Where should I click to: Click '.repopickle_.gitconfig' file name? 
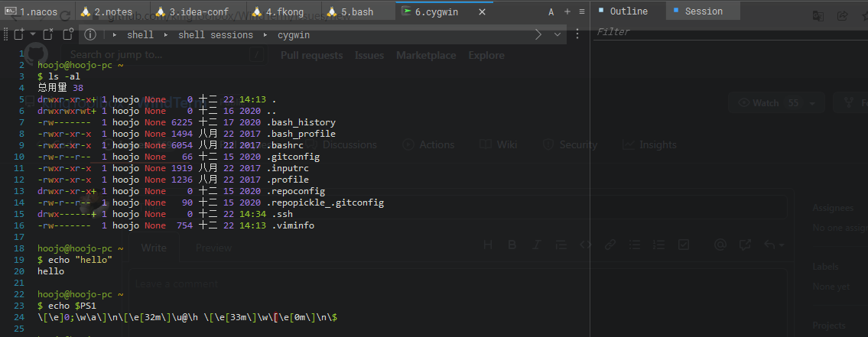[x=325, y=203]
